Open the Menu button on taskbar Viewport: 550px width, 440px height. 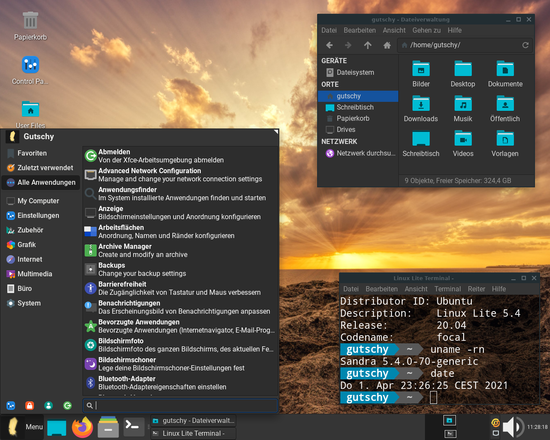pos(22,427)
